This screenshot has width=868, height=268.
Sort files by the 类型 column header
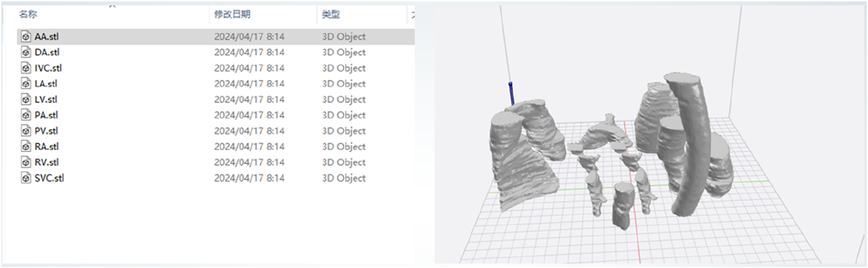tap(331, 14)
